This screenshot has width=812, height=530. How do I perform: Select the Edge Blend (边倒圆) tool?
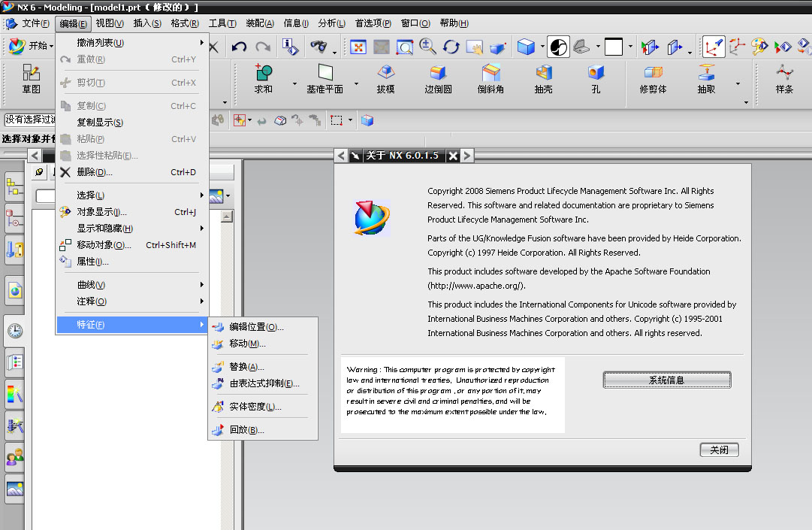coord(438,79)
